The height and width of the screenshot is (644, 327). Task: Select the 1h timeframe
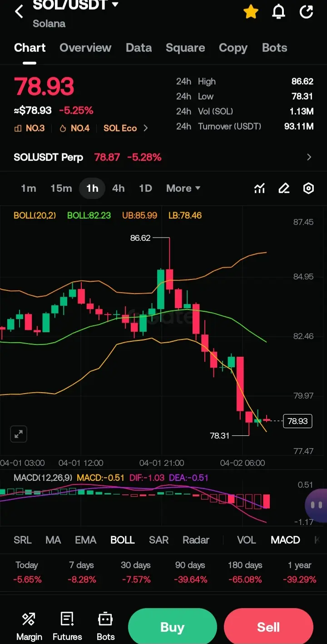pos(92,188)
